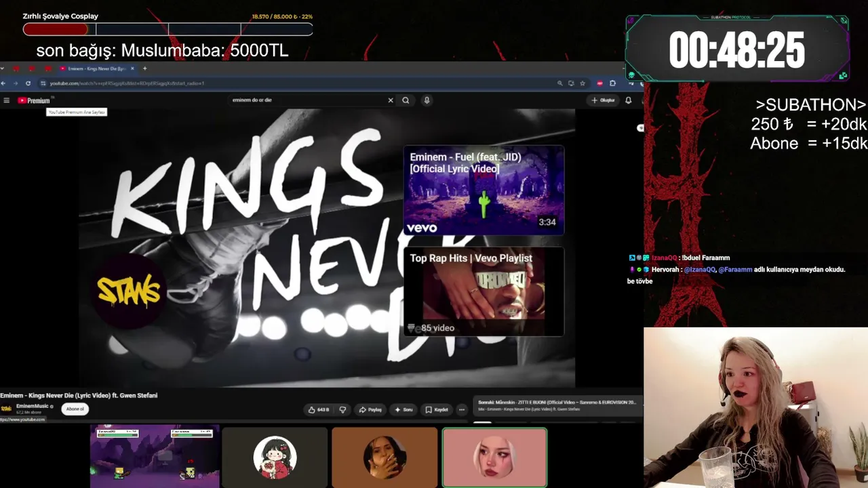The width and height of the screenshot is (868, 488).
Task: Open a new browser tab
Action: point(144,68)
